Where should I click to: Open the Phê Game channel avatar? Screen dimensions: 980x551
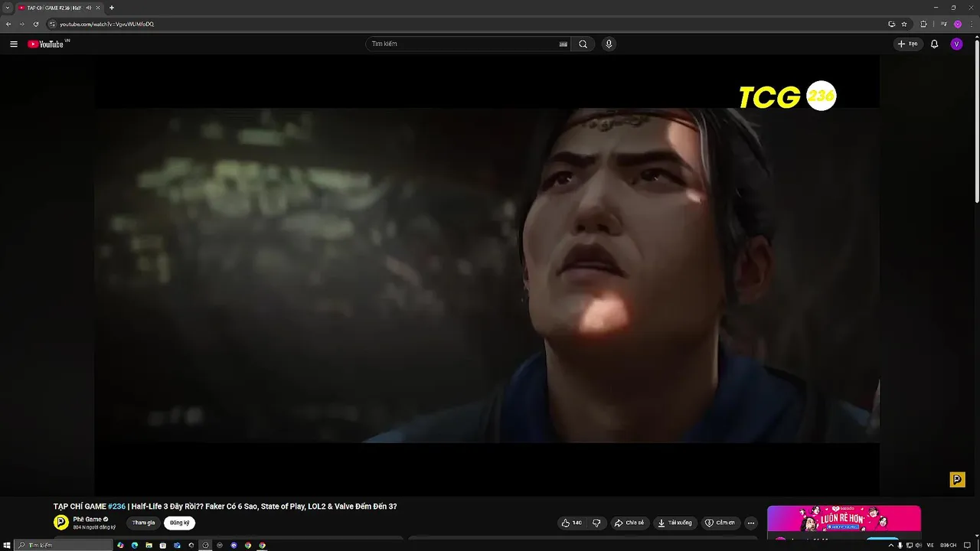pos(61,523)
